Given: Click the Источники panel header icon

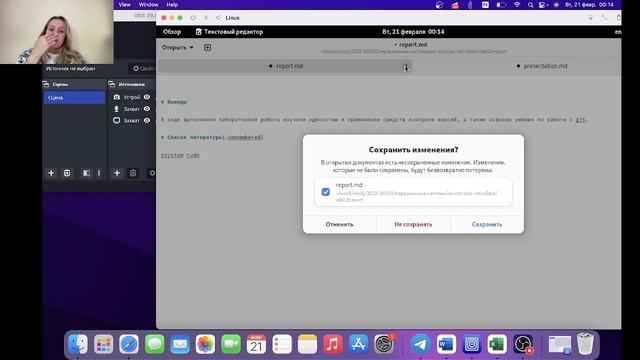Looking at the screenshot, I should pyautogui.click(x=111, y=84).
